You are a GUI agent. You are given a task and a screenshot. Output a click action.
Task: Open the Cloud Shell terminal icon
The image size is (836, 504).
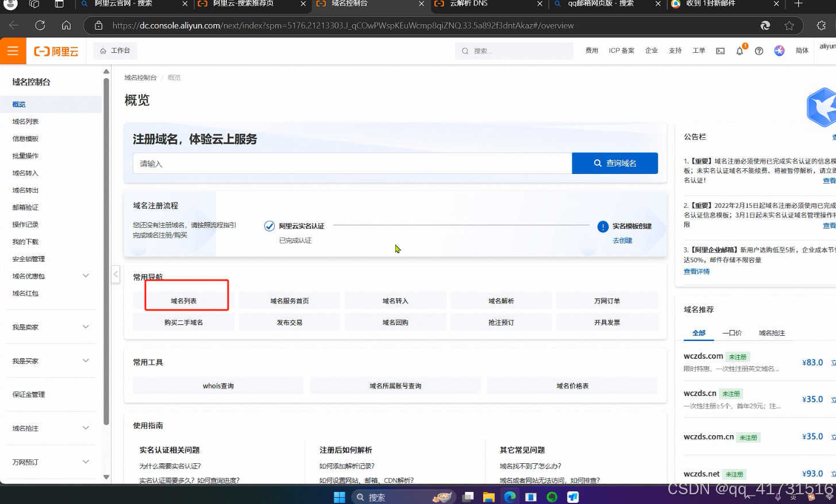[x=720, y=51]
